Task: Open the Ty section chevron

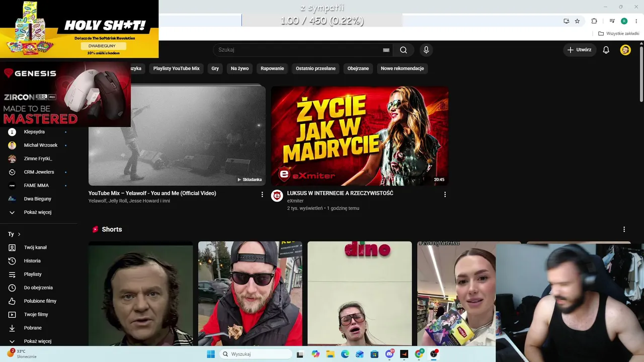Action: pos(19,234)
